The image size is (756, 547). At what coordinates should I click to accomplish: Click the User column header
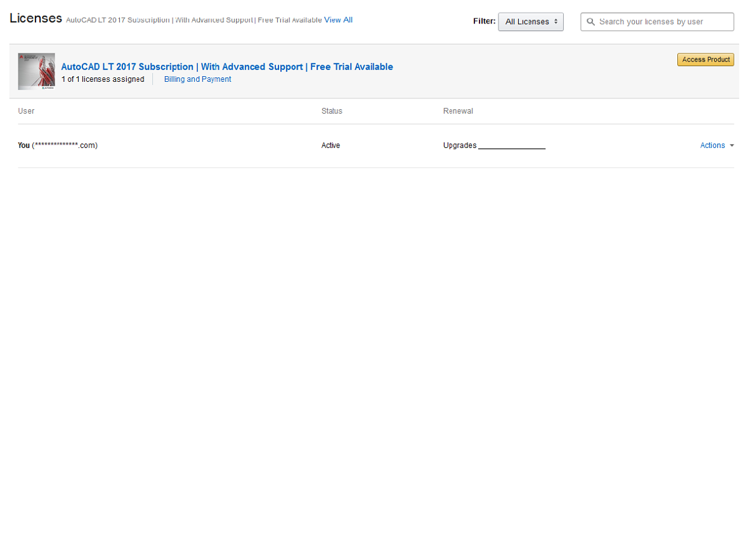click(26, 111)
